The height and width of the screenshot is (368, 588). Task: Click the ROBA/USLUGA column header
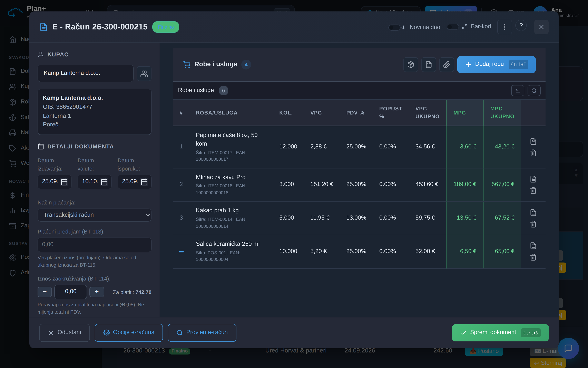click(216, 113)
